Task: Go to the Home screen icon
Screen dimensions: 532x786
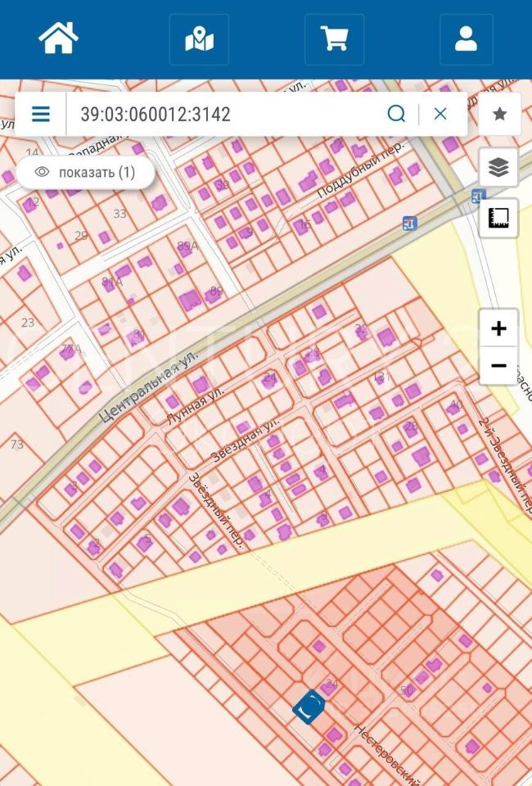Action: coord(58,38)
